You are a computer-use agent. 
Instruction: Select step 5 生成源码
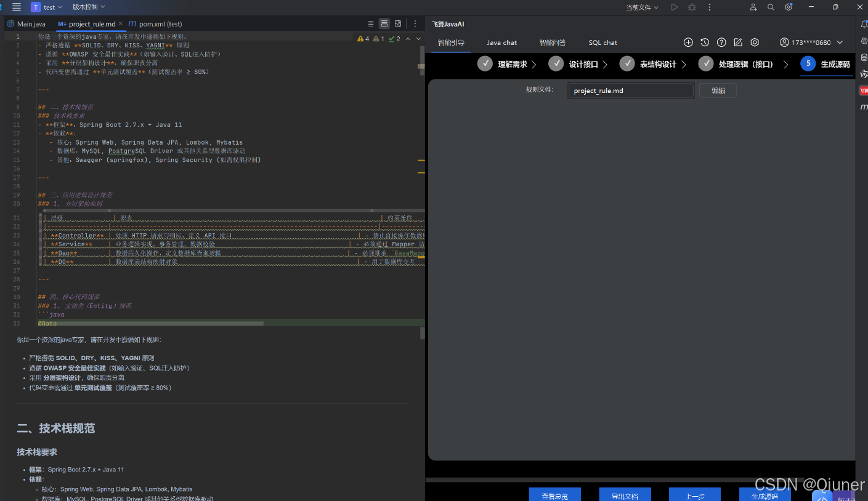(x=825, y=64)
